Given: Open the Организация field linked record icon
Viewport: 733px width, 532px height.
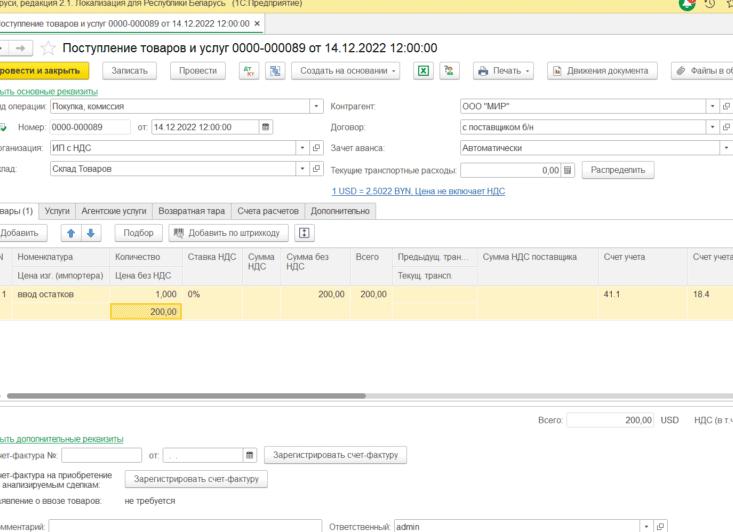Looking at the screenshot, I should pos(316,148).
